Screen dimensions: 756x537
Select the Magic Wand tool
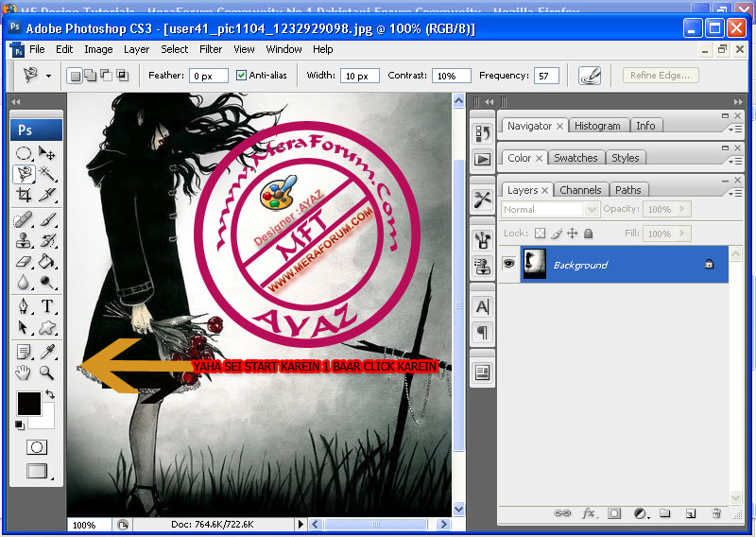pyautogui.click(x=46, y=174)
